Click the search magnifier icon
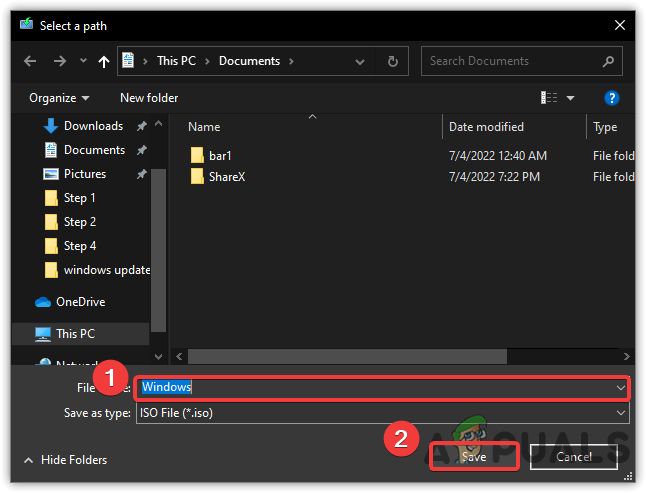This screenshot has height=493, width=646. click(x=608, y=61)
